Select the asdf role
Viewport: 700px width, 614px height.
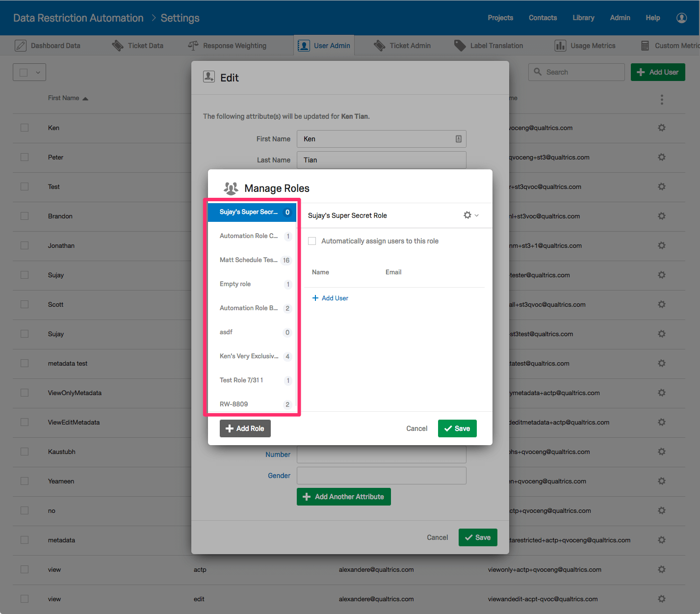[252, 332]
